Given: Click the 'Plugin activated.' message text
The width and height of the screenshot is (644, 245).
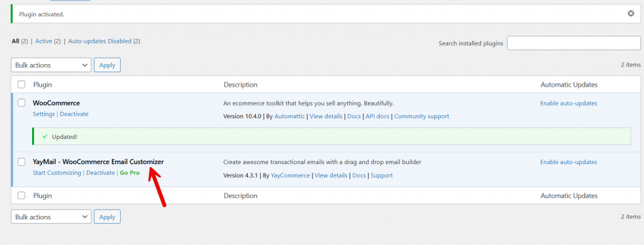Looking at the screenshot, I should tap(42, 14).
